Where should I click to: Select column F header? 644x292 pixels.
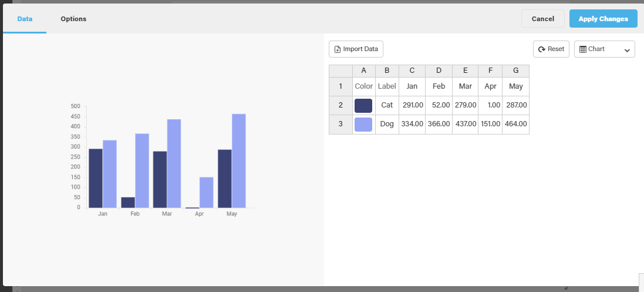(x=490, y=71)
